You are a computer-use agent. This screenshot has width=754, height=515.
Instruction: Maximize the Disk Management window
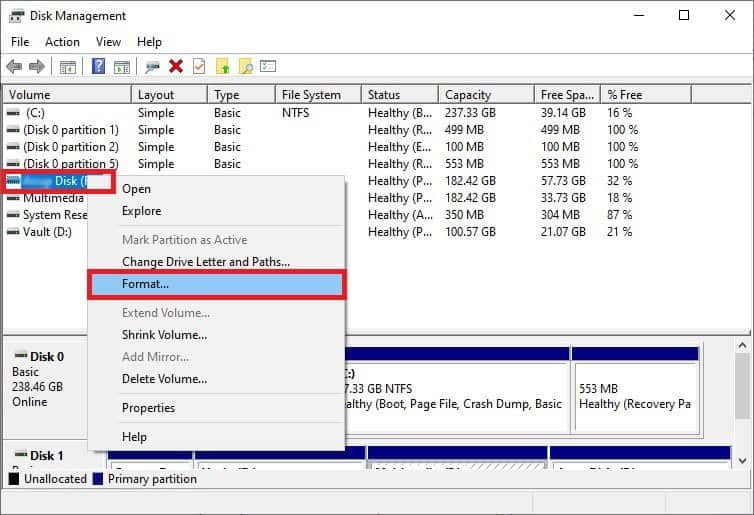point(684,15)
